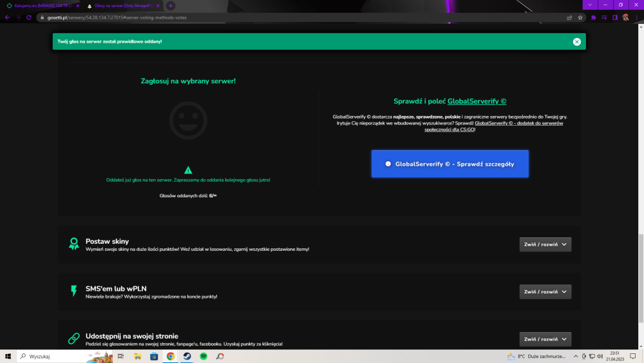Open the media control icon in toolbar

(604, 17)
